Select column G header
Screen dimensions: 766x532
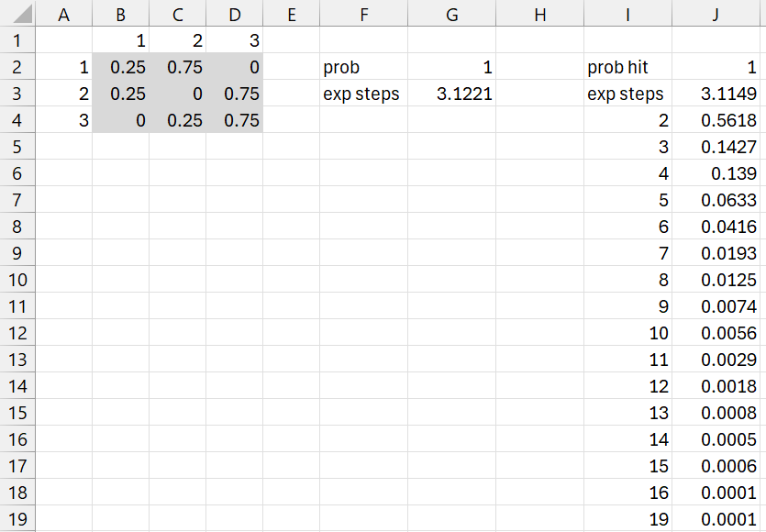452,13
